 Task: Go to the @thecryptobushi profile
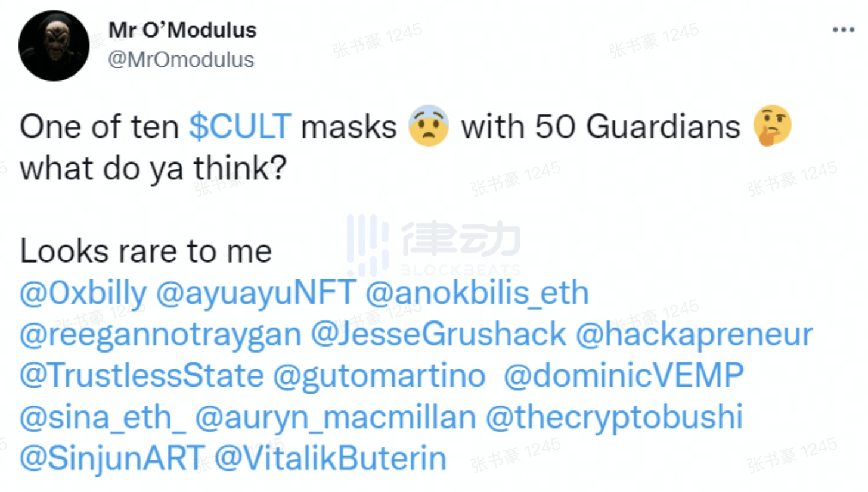click(614, 418)
